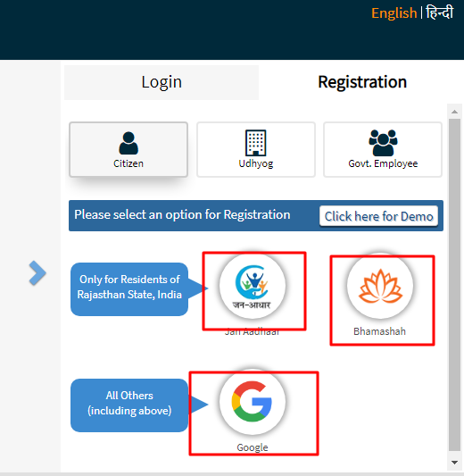The width and height of the screenshot is (464, 476).
Task: Click the scrollbar up arrow
Action: [x=454, y=112]
